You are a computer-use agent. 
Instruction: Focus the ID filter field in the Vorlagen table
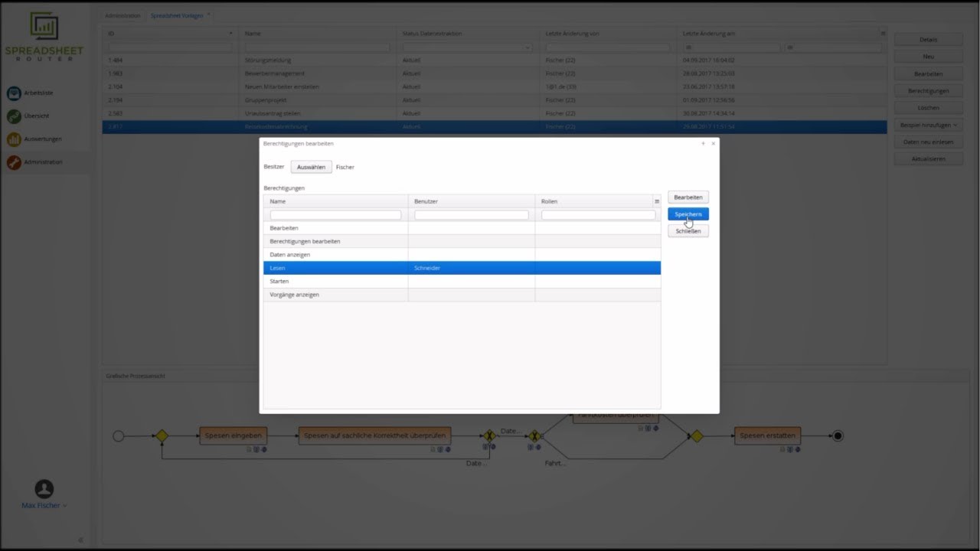(170, 47)
